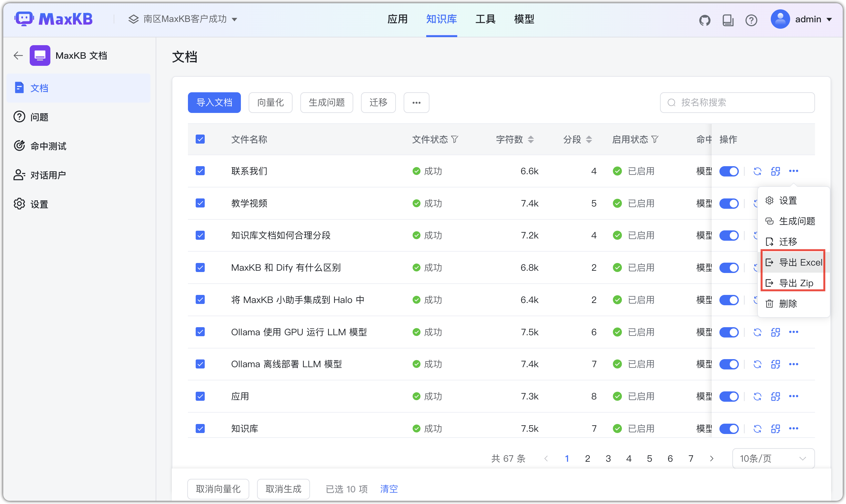Go to page 3 in pagination
This screenshot has height=504, width=846.
tap(608, 459)
